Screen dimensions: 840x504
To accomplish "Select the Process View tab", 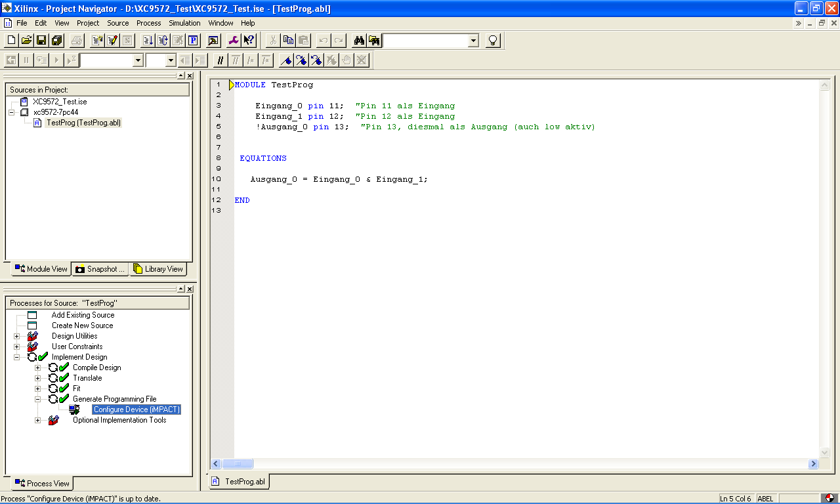I will [x=42, y=483].
